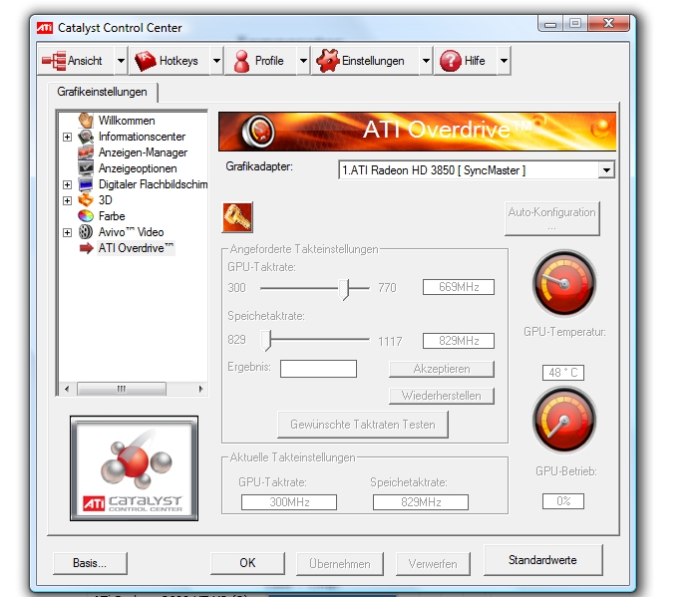The width and height of the screenshot is (700, 597).
Task: Click the tree horizontal scrollbar thumb
Action: pyautogui.click(x=122, y=389)
